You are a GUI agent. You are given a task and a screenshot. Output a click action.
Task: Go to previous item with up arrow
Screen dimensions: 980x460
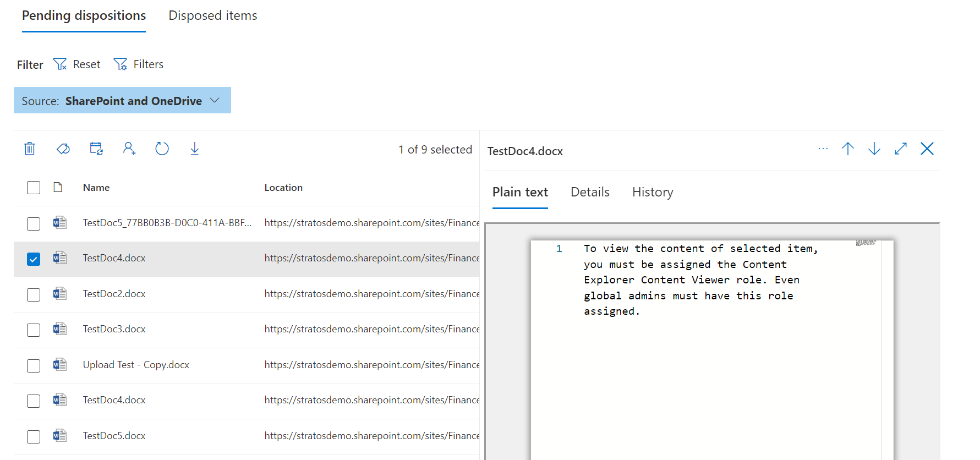(x=847, y=149)
